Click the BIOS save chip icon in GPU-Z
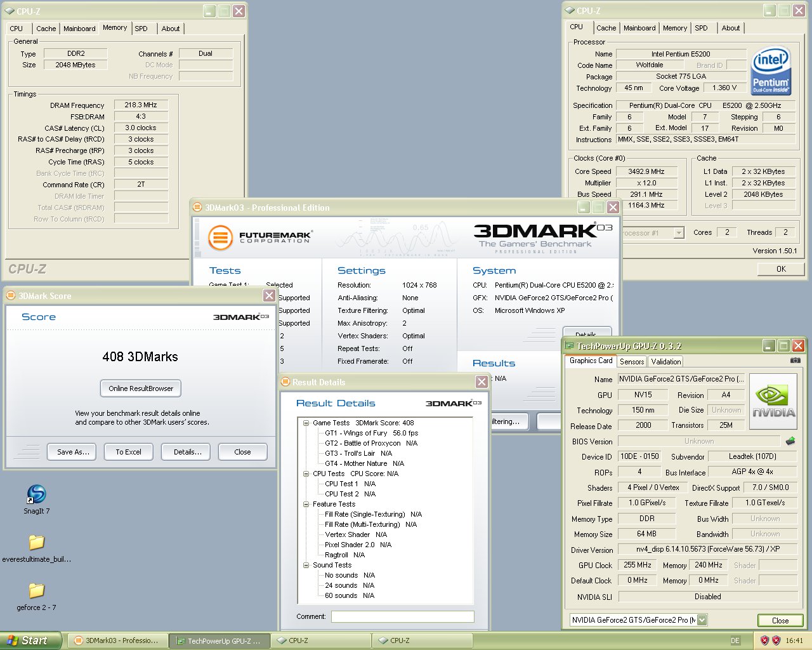 [x=790, y=441]
